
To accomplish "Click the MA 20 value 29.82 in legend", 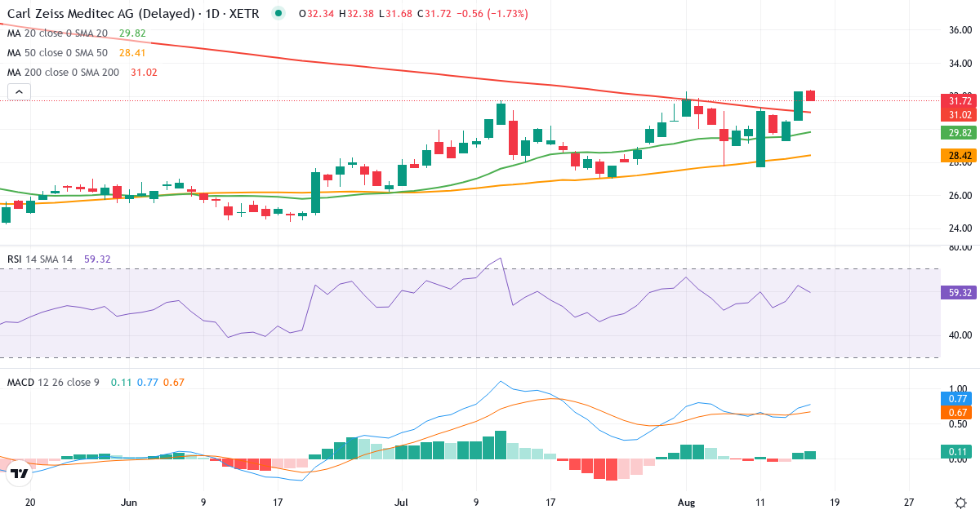I will point(132,33).
